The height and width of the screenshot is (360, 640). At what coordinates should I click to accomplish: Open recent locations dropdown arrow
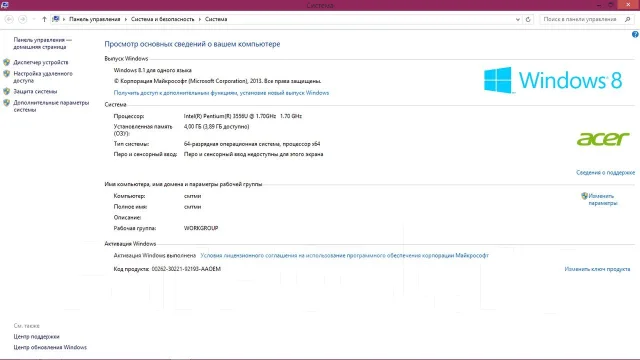click(x=34, y=19)
